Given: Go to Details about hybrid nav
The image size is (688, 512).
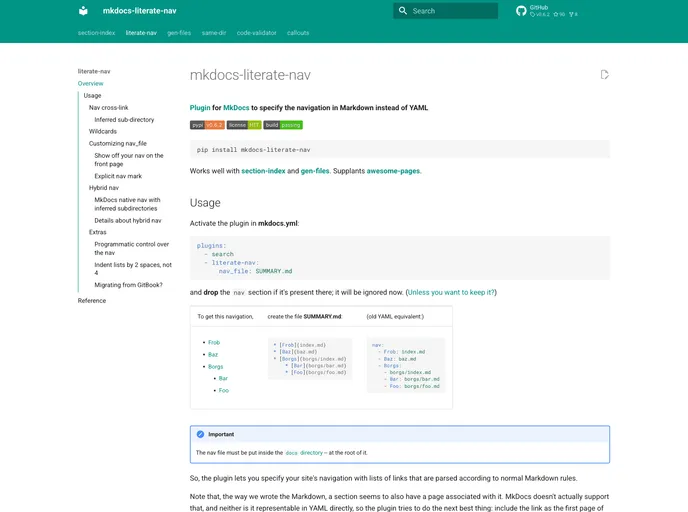Looking at the screenshot, I should (x=128, y=220).
